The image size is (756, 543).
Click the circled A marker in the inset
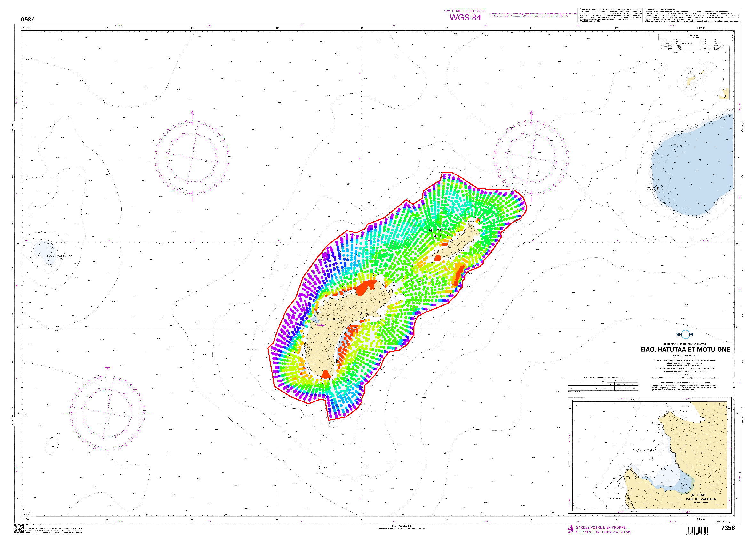point(693,495)
